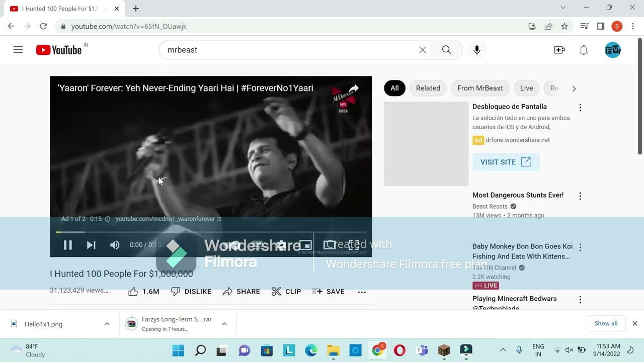Viewport: 644px width, 362px height.
Task: Open more actions three-dot menu under video
Action: point(362,292)
